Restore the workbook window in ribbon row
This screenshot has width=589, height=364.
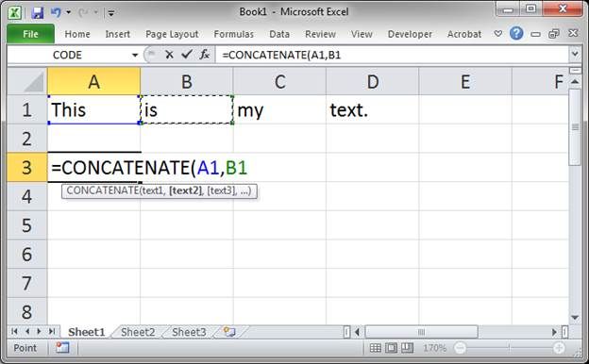(554, 34)
